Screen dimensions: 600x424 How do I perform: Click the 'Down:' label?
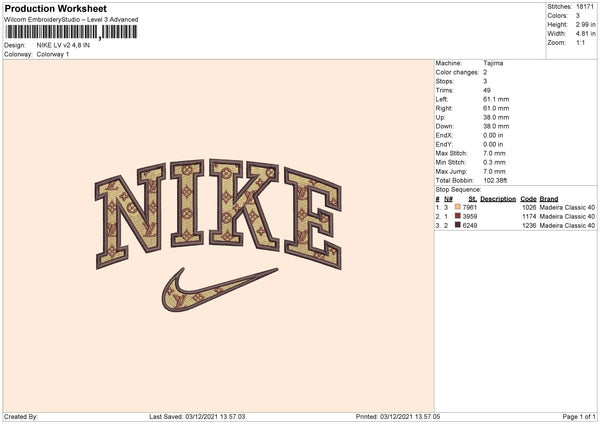click(x=445, y=126)
